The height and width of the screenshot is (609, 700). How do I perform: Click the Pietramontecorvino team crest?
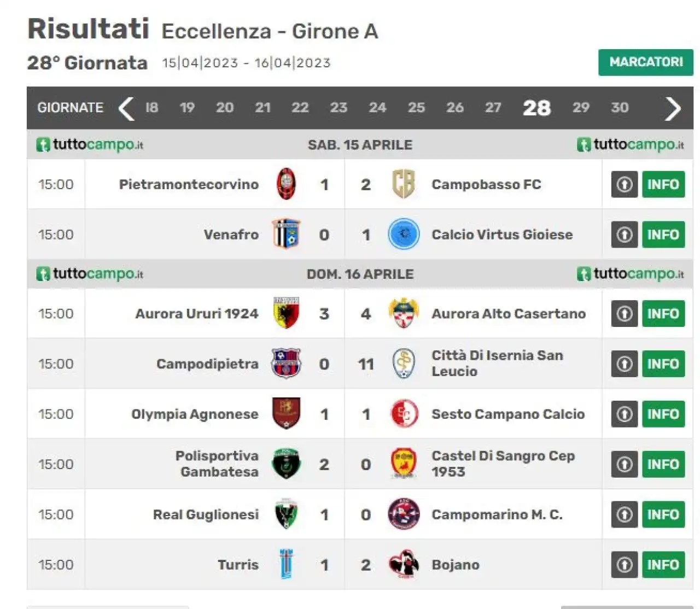pos(286,184)
